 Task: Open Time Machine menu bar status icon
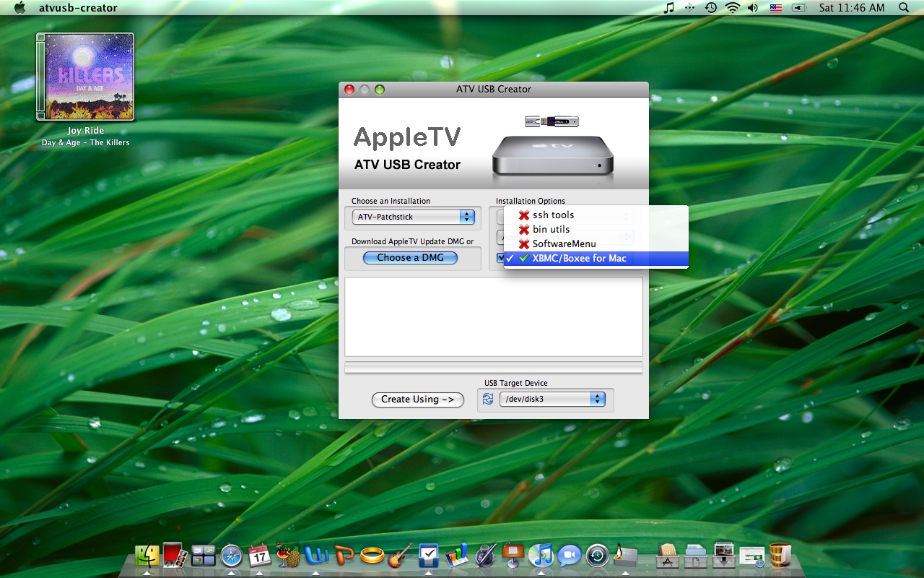click(711, 8)
